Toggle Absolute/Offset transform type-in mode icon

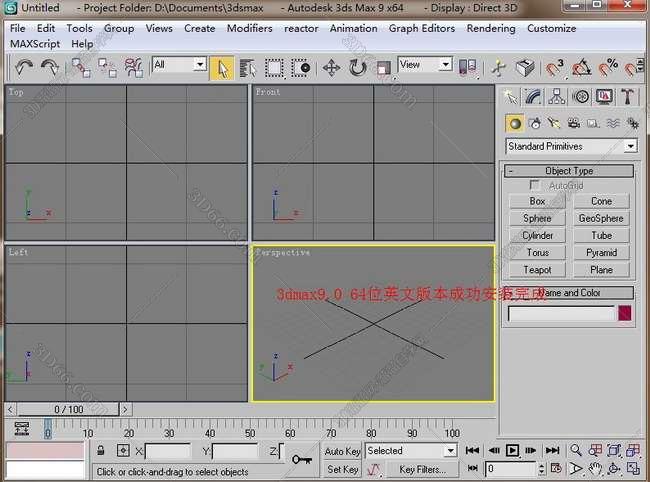tap(123, 450)
